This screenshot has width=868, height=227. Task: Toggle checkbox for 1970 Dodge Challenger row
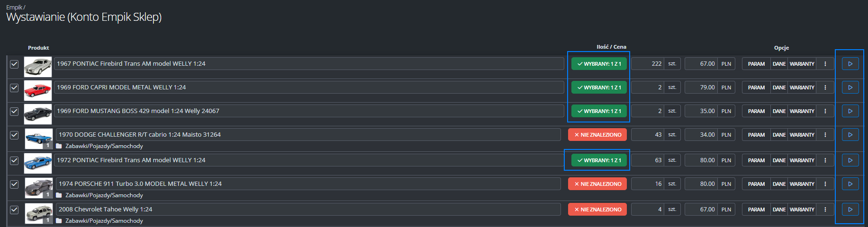pyautogui.click(x=14, y=135)
